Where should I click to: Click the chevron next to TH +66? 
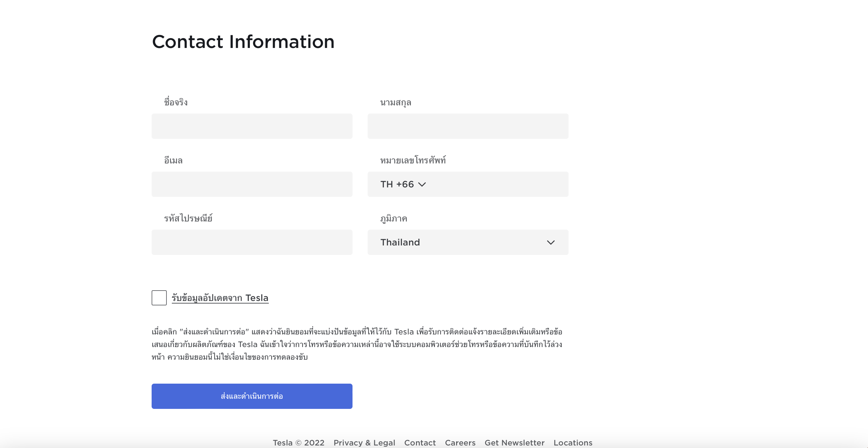[422, 185]
